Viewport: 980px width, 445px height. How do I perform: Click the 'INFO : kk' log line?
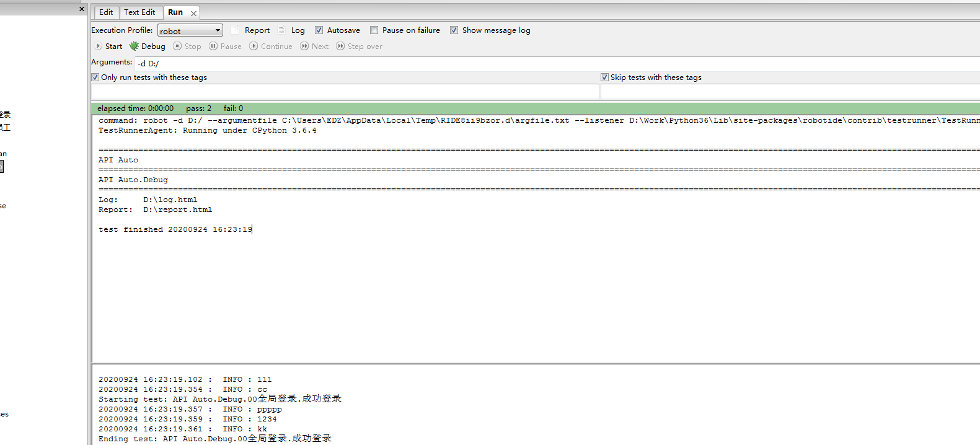click(183, 429)
